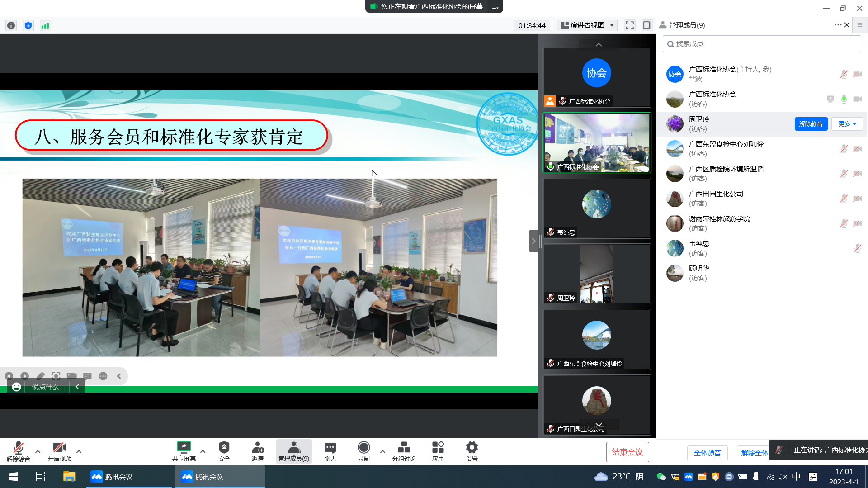Click the subtitles icon in slideshow toolbar

pos(88,376)
